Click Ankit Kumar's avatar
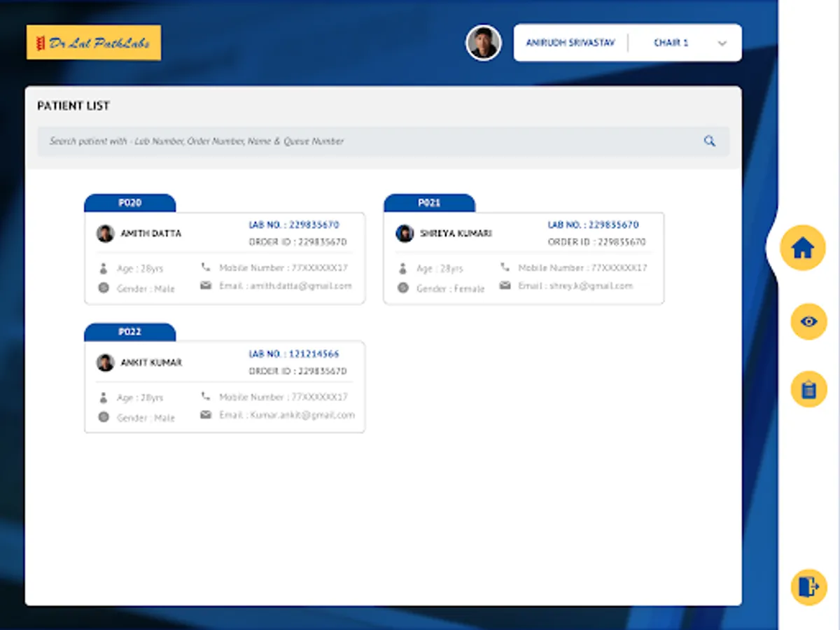The height and width of the screenshot is (630, 840). (x=106, y=363)
